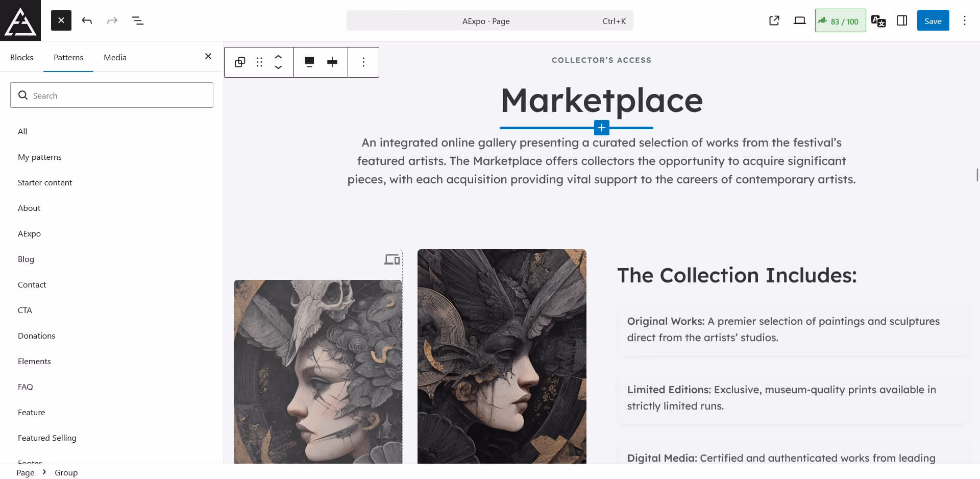The image size is (980, 479).
Task: Open the Document Overview list view
Action: (x=137, y=20)
